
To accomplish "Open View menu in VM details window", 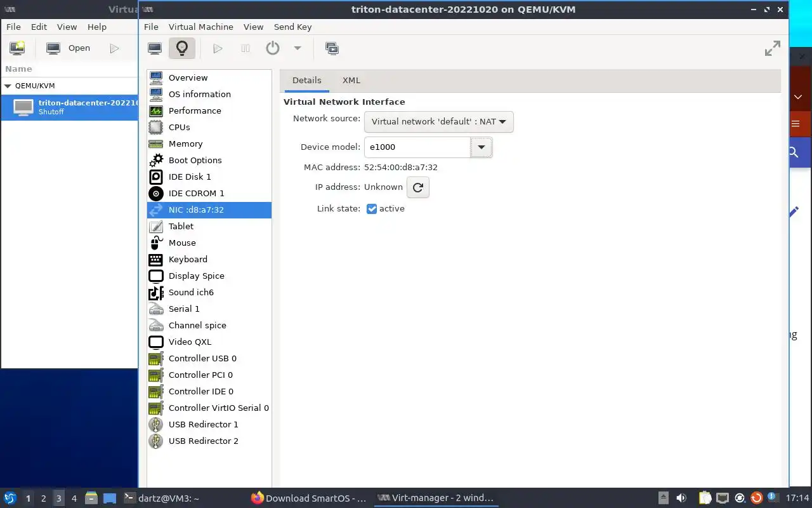I will point(253,27).
